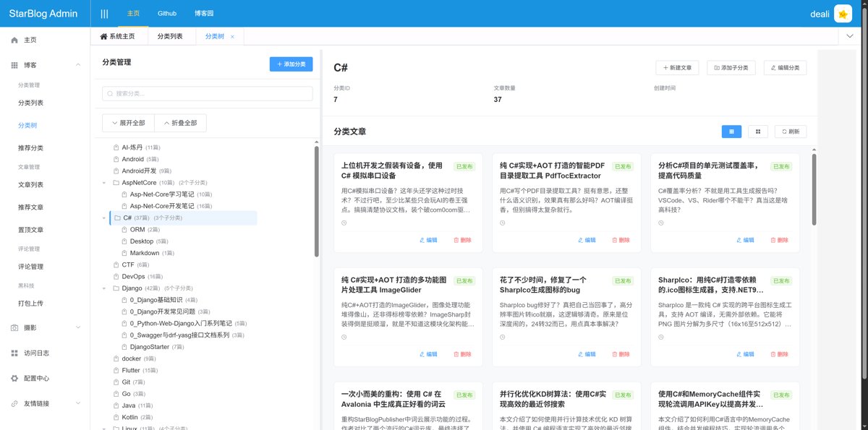Viewport: 868px width, 430px height.
Task: Click the blue 添加分类 button
Action: (291, 64)
